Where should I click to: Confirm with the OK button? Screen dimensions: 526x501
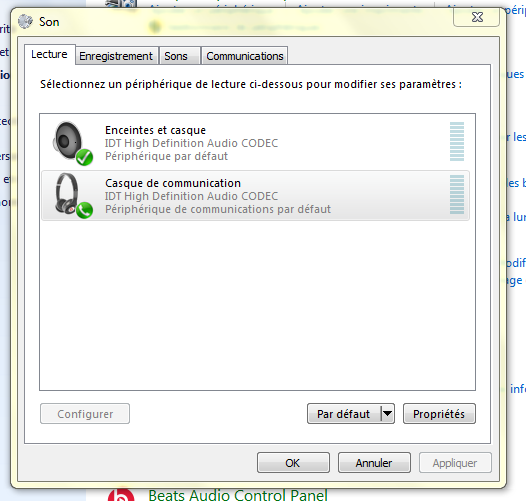[x=293, y=463]
